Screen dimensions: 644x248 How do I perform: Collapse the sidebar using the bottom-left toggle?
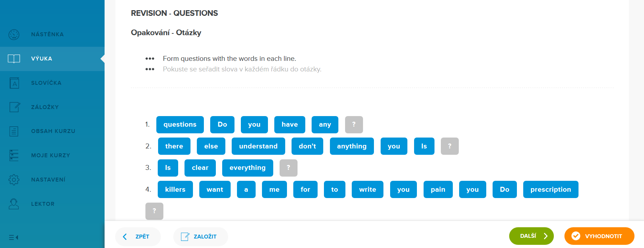pyautogui.click(x=13, y=237)
